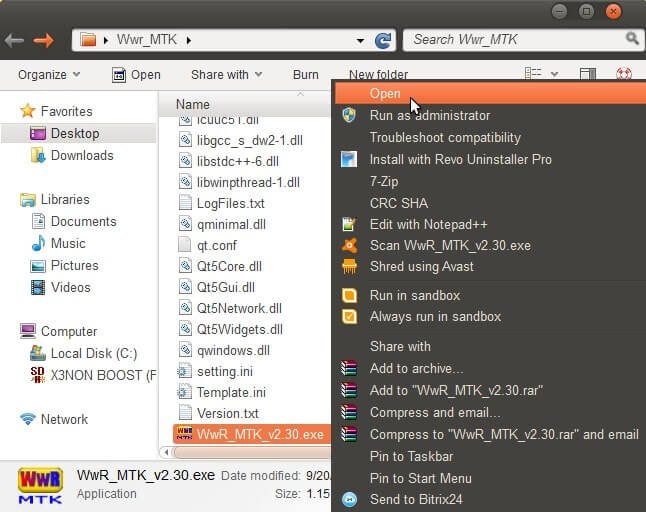
Task: Expand the Share with toolbar dropdown
Action: pos(226,75)
